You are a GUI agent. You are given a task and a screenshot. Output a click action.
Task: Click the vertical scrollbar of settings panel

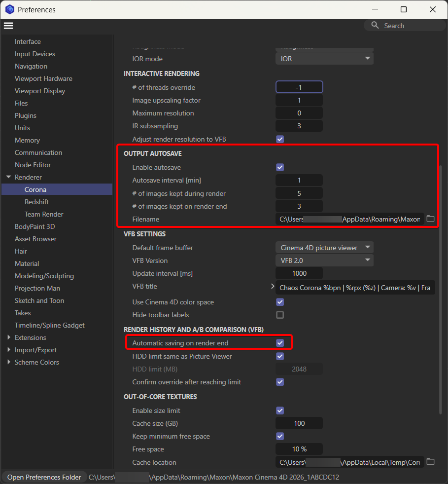pyautogui.click(x=441, y=290)
